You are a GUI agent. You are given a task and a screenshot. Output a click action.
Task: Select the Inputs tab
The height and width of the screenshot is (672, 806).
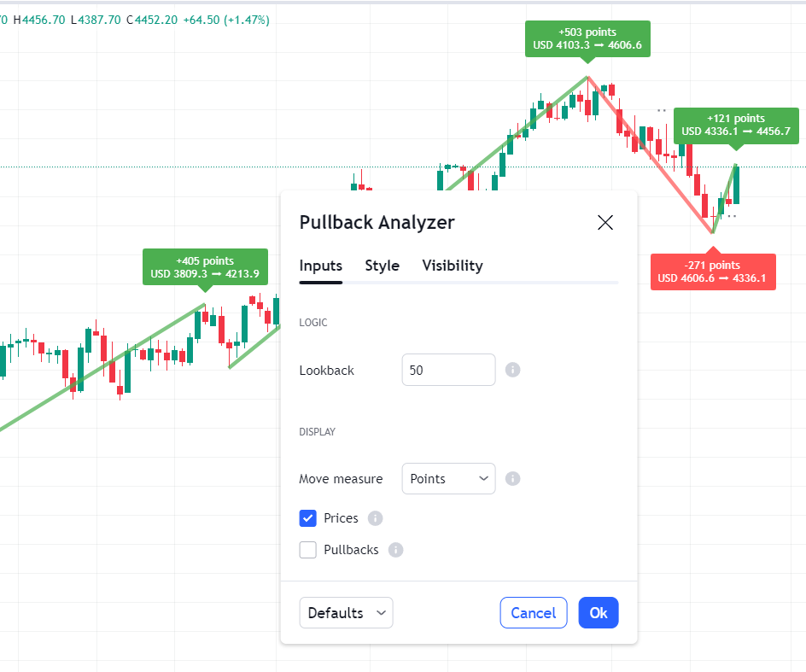[x=320, y=266]
